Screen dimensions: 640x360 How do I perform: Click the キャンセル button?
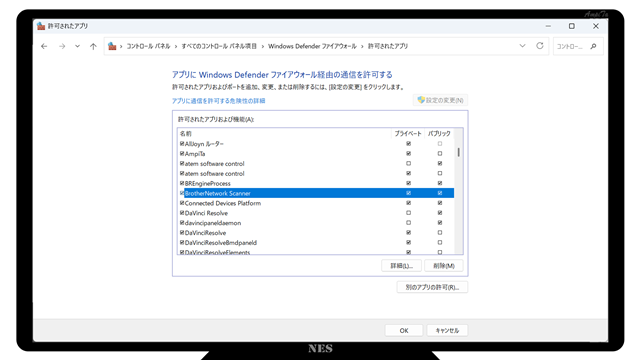pyautogui.click(x=447, y=331)
